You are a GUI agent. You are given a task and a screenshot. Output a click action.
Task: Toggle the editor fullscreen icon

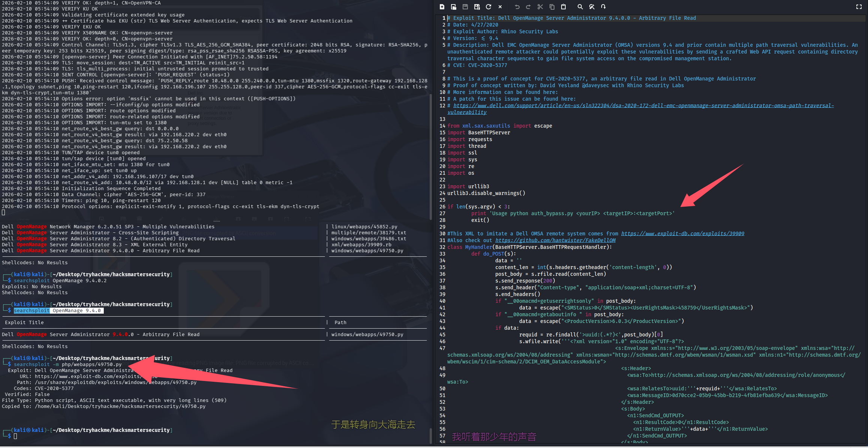tap(859, 7)
